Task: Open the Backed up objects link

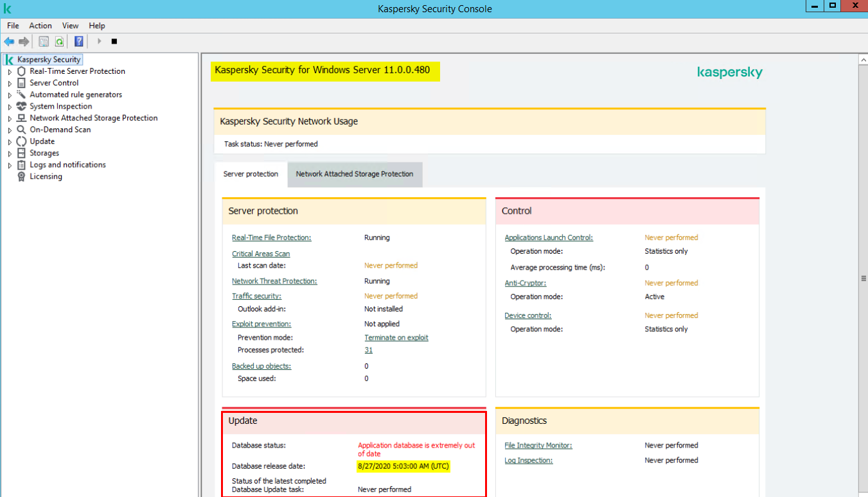Action: [261, 366]
